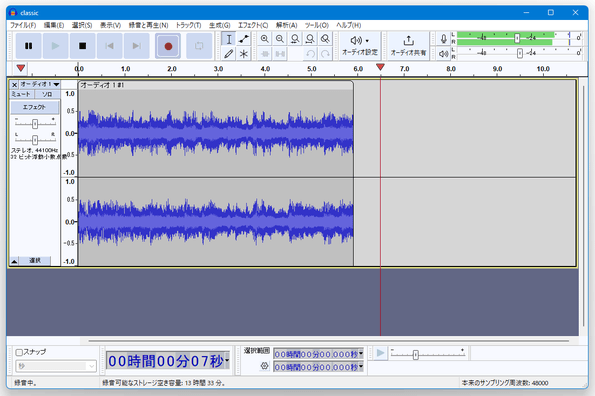Screen dimensions: 595x396
Task: Select the Multi-tool asterisk
Action: tap(244, 53)
